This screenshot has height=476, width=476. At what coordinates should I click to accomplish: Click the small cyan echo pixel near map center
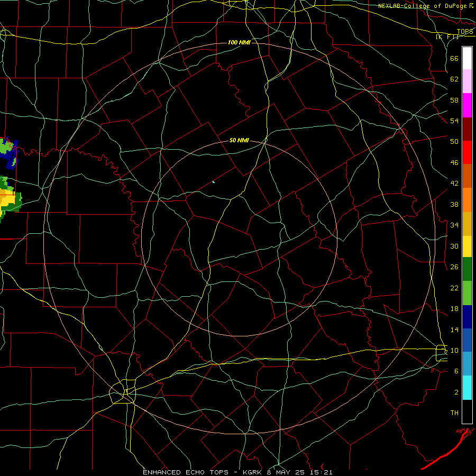coord(214,181)
